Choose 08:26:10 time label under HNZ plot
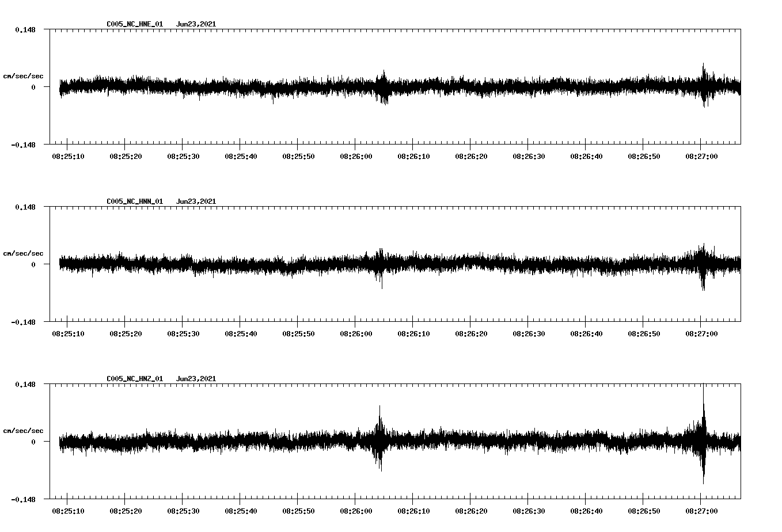The height and width of the screenshot is (532, 782). [413, 511]
